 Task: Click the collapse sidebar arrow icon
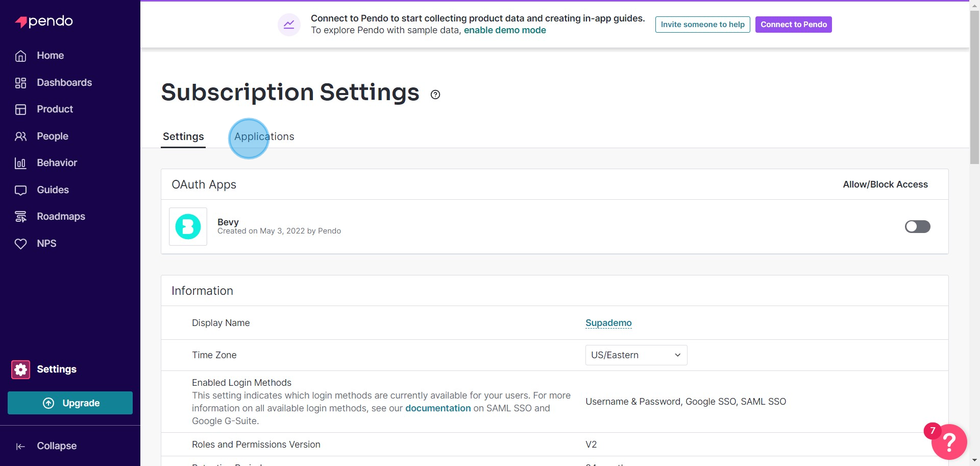[20, 446]
